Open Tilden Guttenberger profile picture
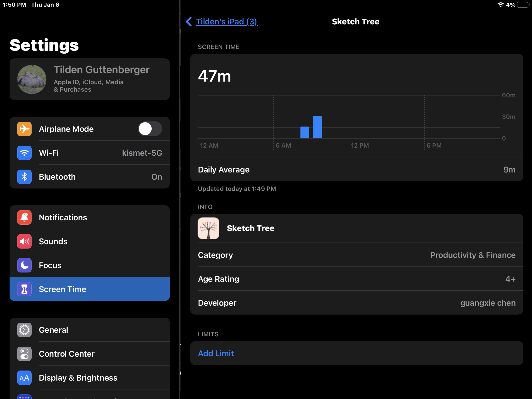This screenshot has width=532, height=399. (x=32, y=79)
